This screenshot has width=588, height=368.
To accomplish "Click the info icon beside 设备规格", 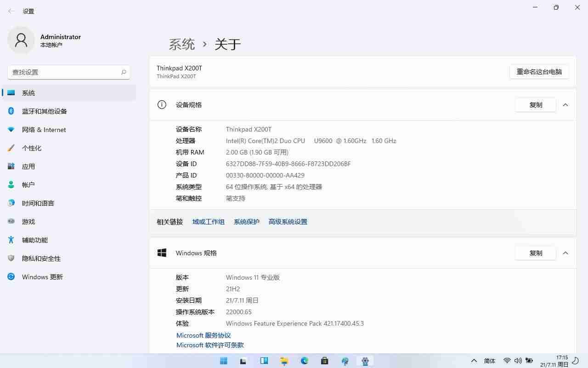I will click(x=162, y=105).
